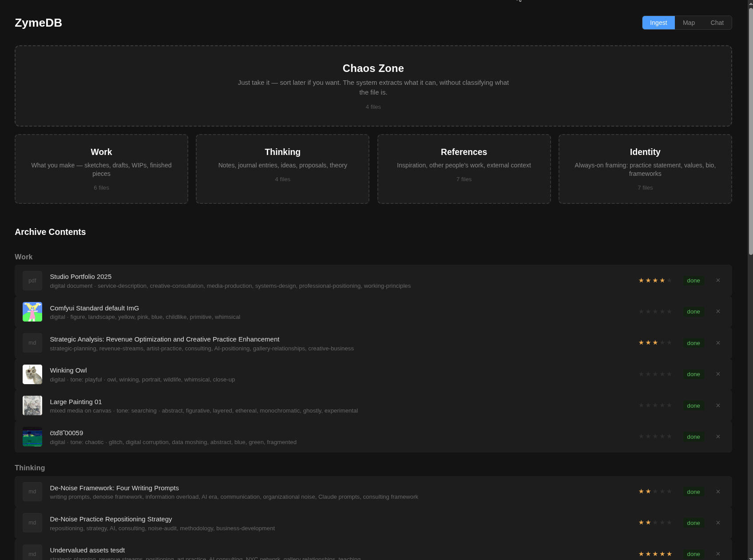Delete De-Noise Framework entry with X
753x560 pixels.
718,492
